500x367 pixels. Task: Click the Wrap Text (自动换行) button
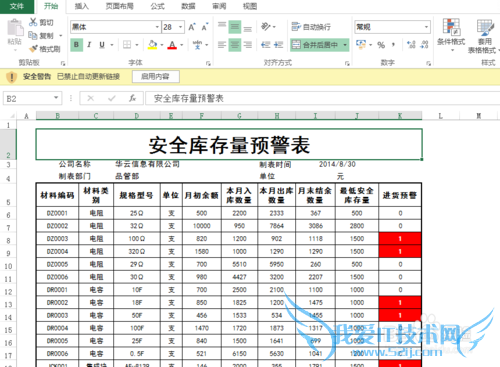(x=311, y=27)
